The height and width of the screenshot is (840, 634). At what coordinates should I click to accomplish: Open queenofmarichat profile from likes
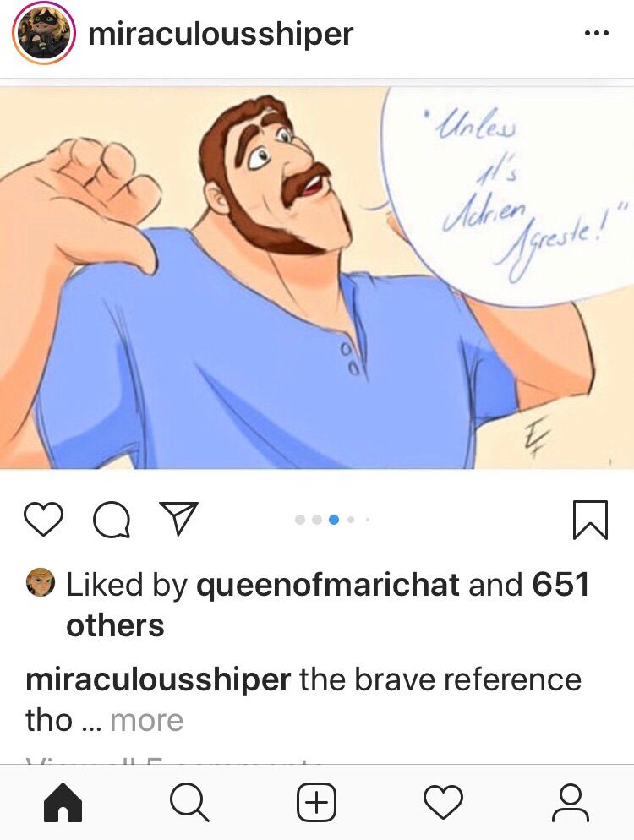(x=327, y=584)
